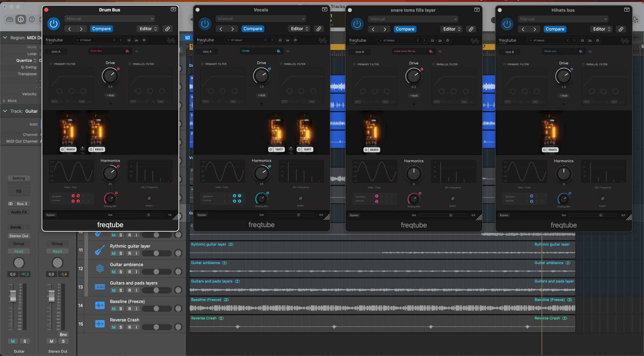Click Bnc button on Stereo Out strip
Screen dimensions: 644x356
63,335
